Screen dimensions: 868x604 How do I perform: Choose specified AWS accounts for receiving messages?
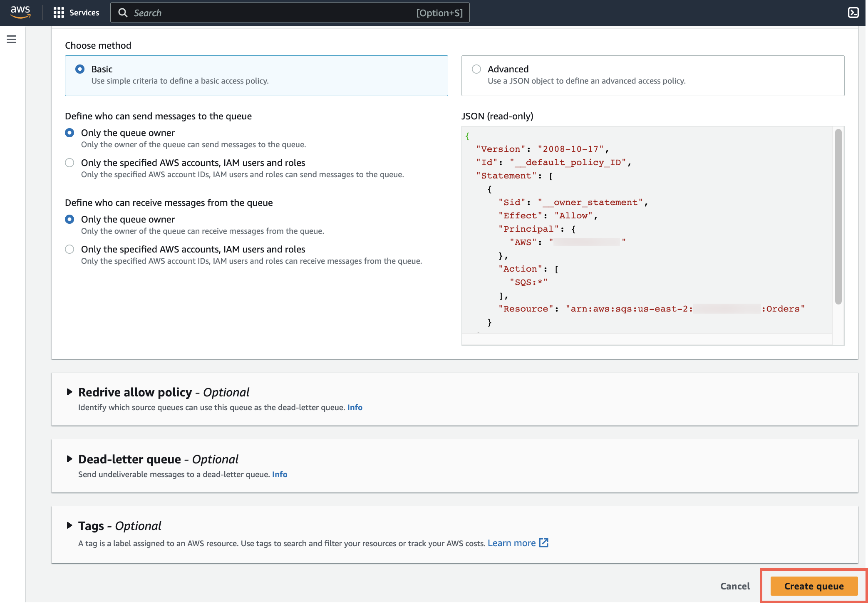point(69,249)
